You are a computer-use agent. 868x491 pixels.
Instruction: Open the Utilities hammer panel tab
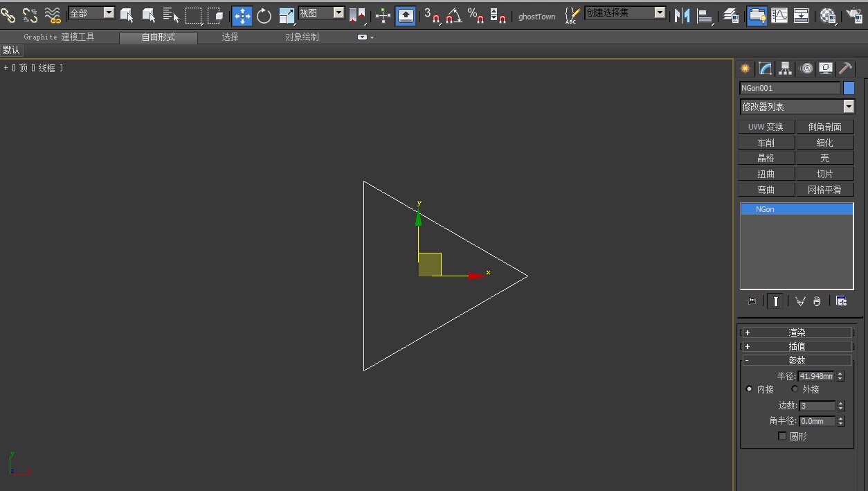[x=845, y=68]
